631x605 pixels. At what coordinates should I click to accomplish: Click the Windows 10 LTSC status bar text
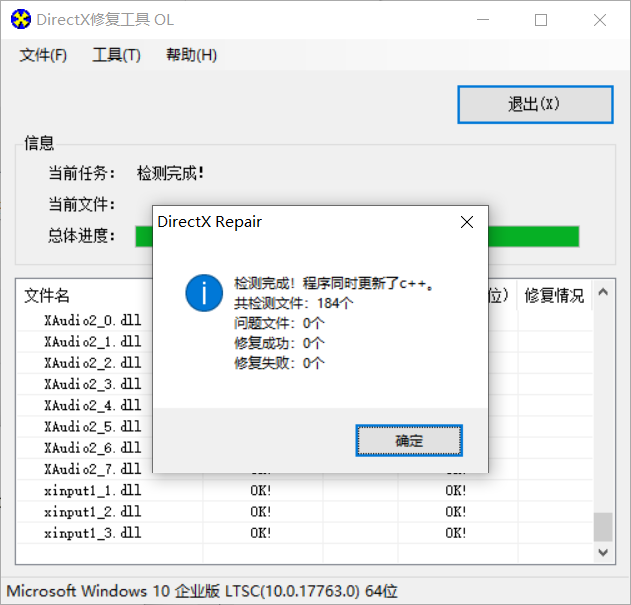(x=202, y=591)
